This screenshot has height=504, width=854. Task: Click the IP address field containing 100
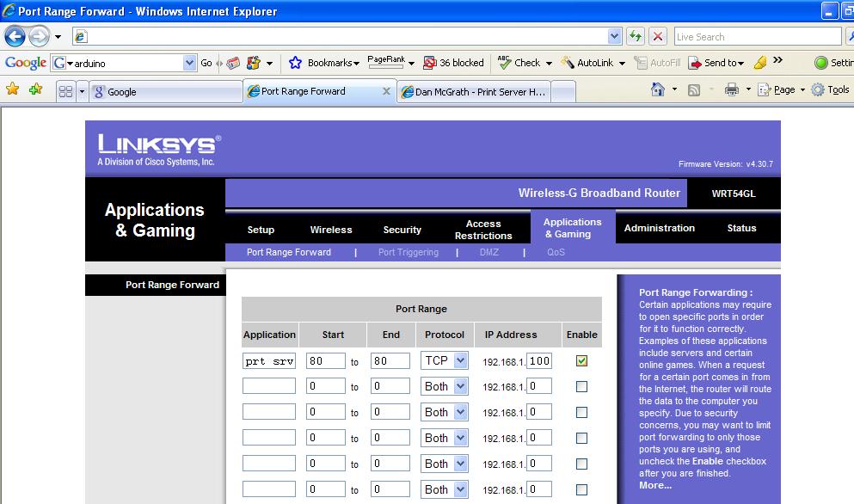click(x=539, y=360)
